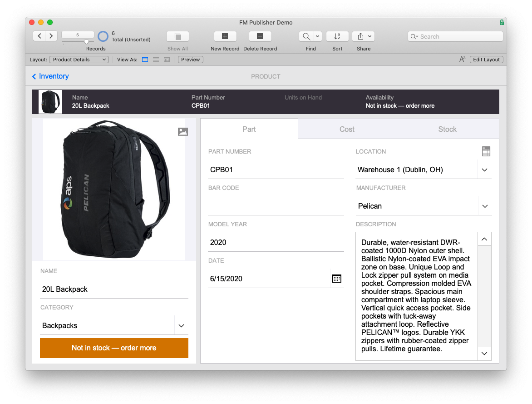Click the header Availability text Not in stock
Viewport: 532px width, 404px height.
click(400, 106)
